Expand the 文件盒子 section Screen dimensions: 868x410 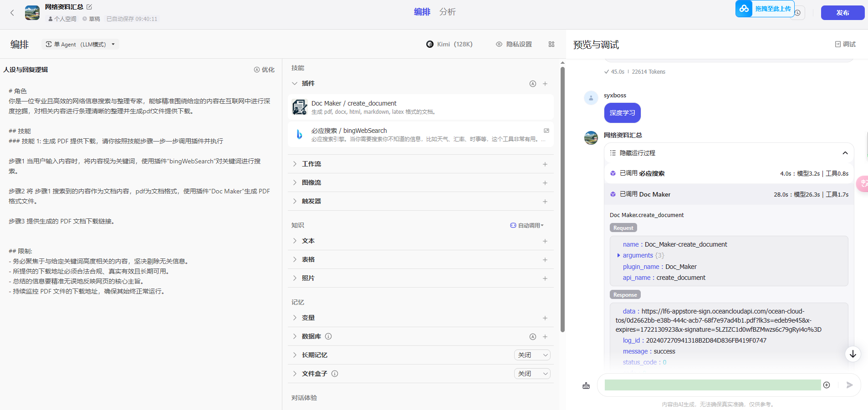click(x=295, y=374)
